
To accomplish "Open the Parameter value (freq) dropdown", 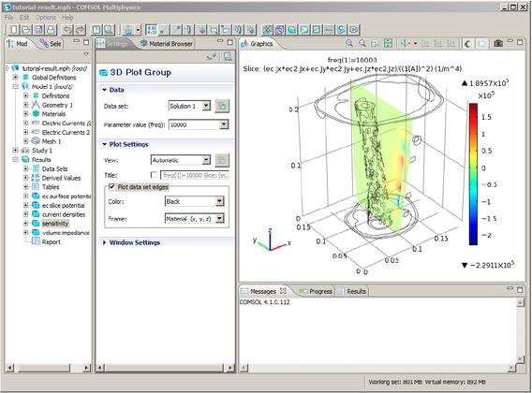I will tap(224, 124).
